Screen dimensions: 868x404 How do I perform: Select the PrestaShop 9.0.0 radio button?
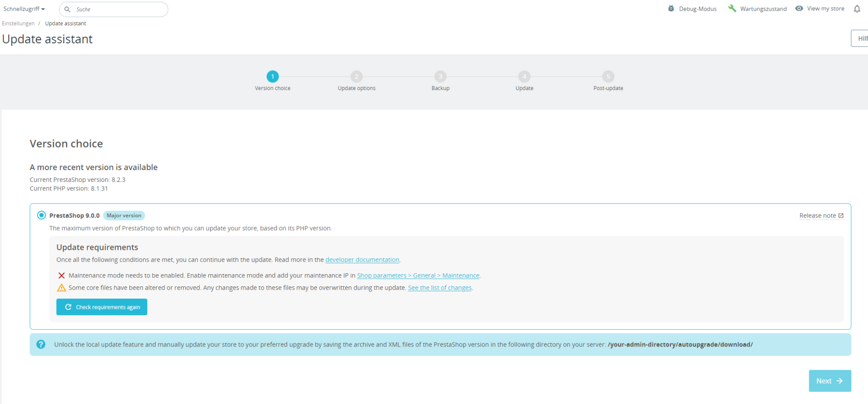tap(42, 215)
